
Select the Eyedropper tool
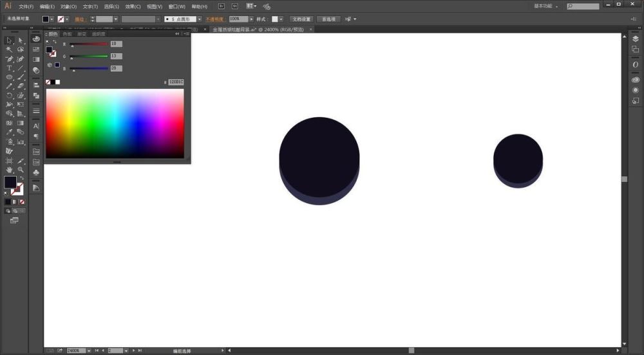click(x=10, y=132)
